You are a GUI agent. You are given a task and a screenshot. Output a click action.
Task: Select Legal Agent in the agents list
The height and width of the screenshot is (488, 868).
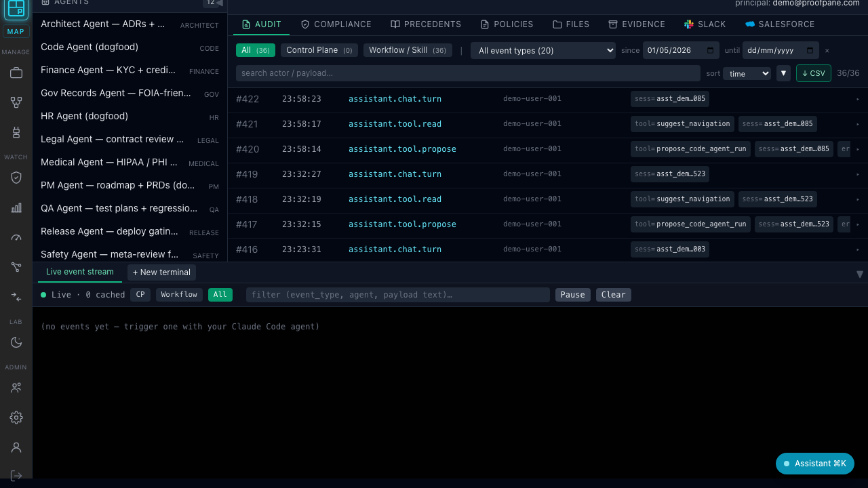(130, 140)
